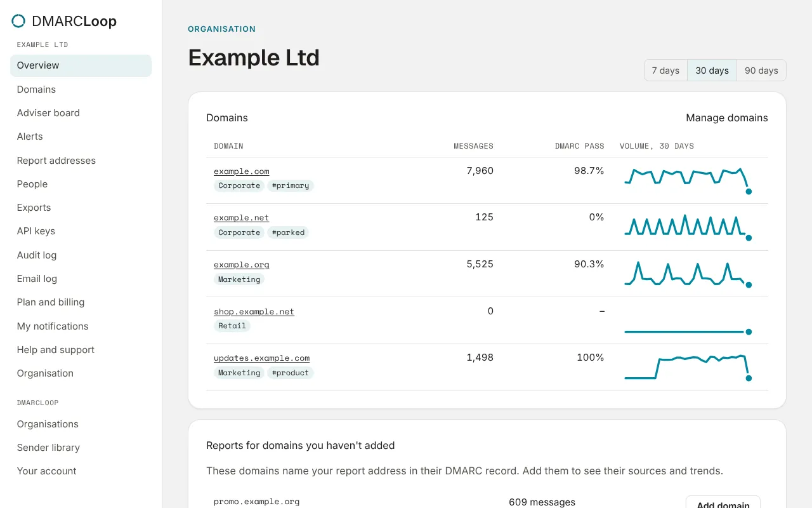
Task: Open Your account
Action: [x=81, y=471]
